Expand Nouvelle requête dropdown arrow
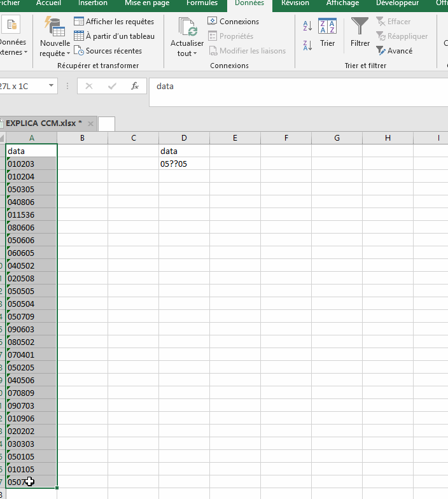The width and height of the screenshot is (448, 499). [67, 53]
